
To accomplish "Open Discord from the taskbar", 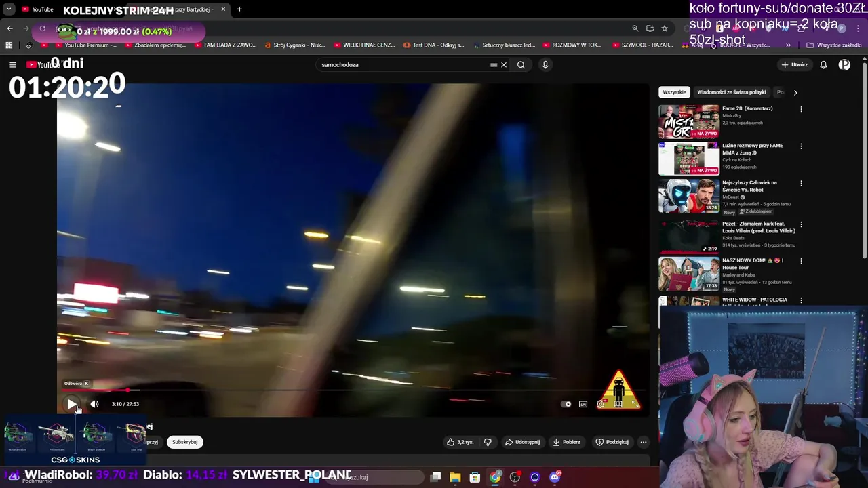I will click(x=555, y=477).
